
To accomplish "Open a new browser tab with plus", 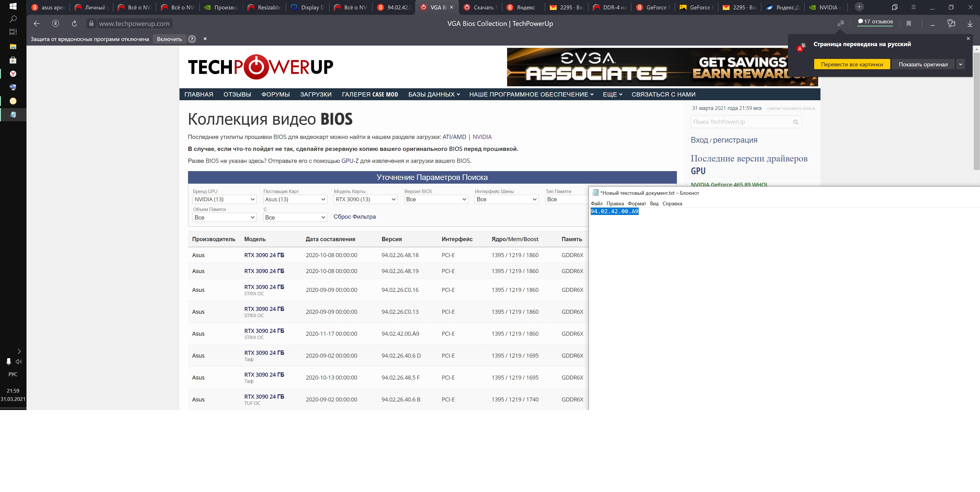I will pos(859,7).
